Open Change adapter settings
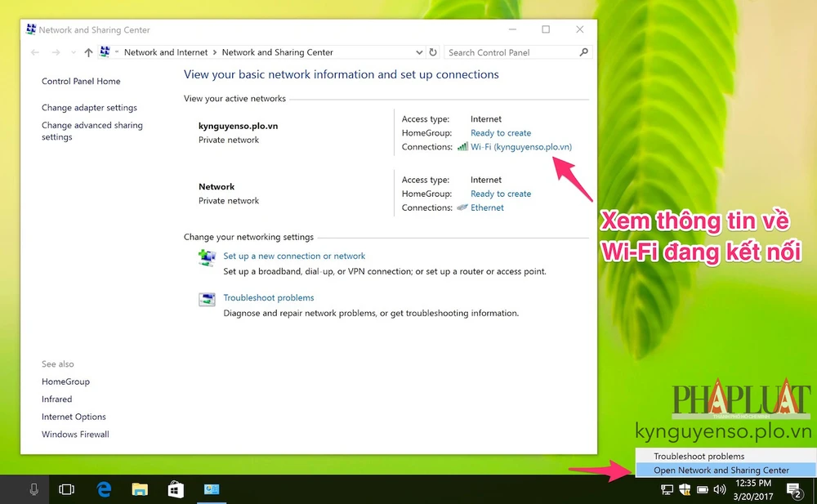This screenshot has width=817, height=504. pyautogui.click(x=89, y=108)
